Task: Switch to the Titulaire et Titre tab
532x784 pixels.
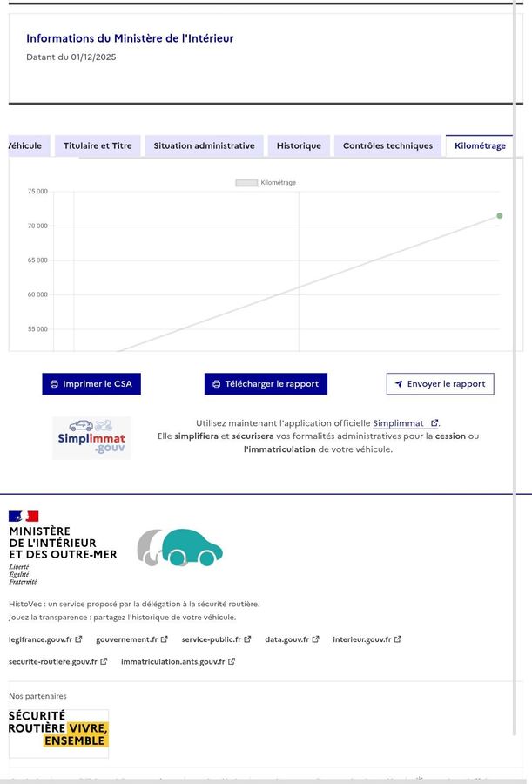Action: pos(98,145)
